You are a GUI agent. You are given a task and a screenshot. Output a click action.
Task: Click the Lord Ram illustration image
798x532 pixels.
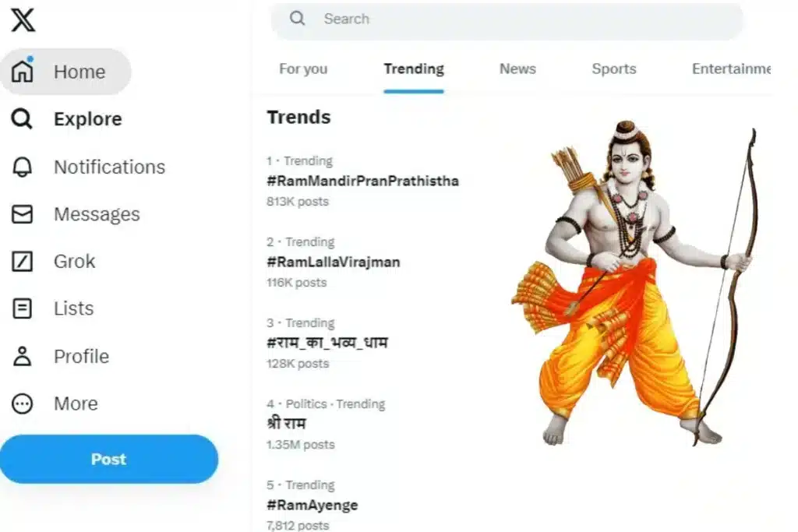coord(631,288)
